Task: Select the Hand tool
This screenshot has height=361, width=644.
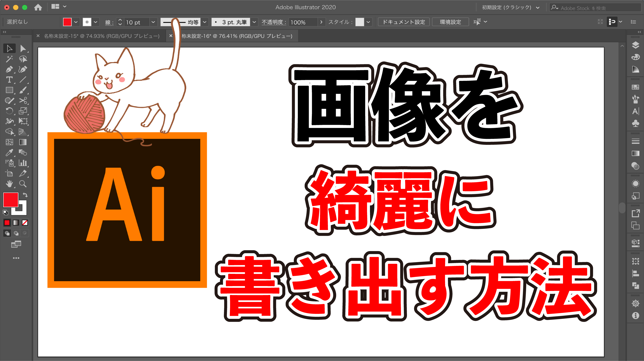Action: [10, 184]
